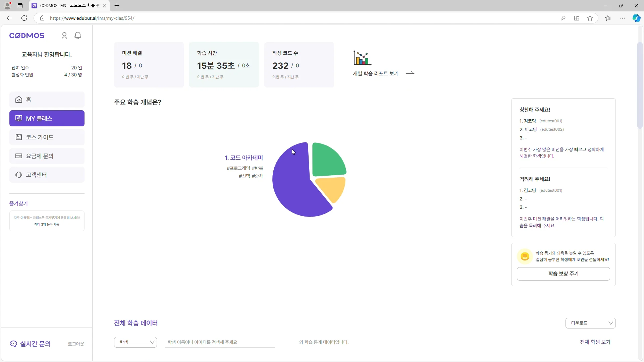Click the user profile icon
Viewport: 644px width, 362px height.
pyautogui.click(x=64, y=36)
